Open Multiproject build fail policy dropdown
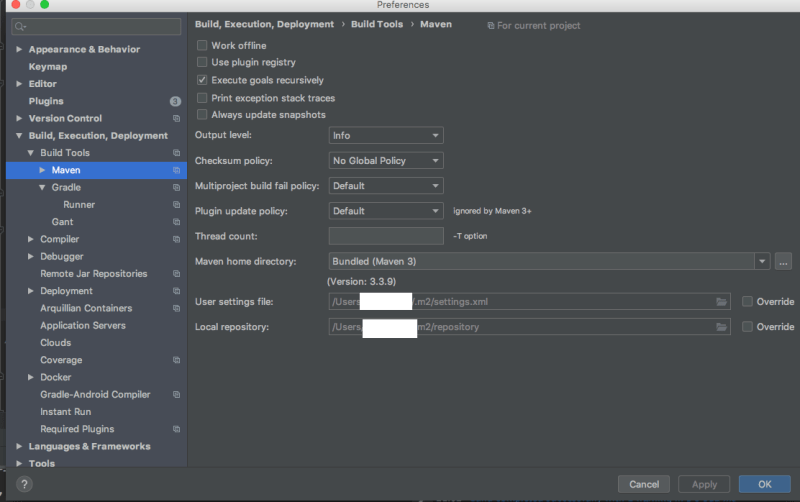The height and width of the screenshot is (502, 800). [x=386, y=186]
